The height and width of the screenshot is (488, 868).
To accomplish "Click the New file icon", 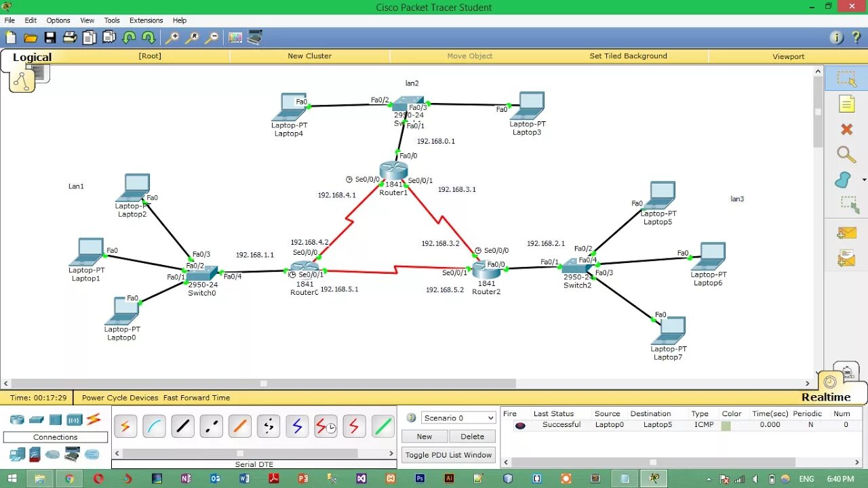I will tap(11, 38).
